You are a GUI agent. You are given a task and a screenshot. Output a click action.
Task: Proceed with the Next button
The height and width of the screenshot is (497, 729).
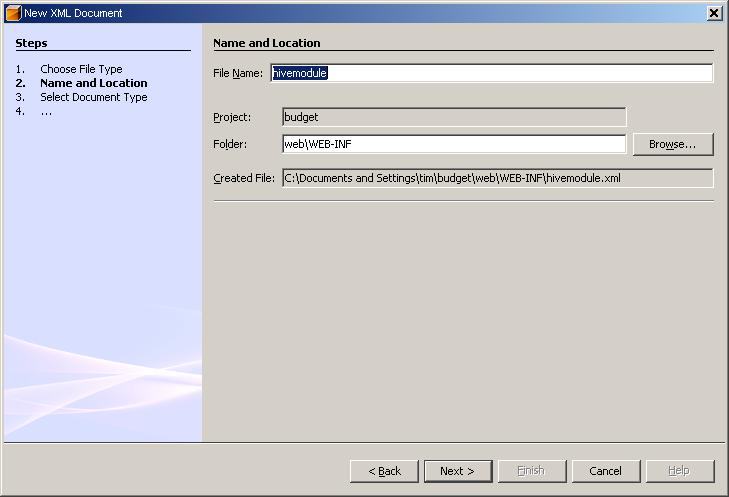point(458,471)
